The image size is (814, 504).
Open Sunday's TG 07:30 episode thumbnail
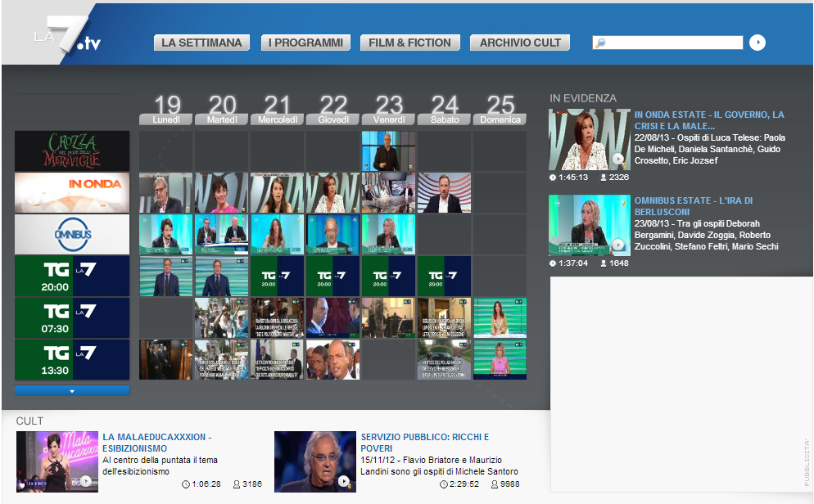500,317
